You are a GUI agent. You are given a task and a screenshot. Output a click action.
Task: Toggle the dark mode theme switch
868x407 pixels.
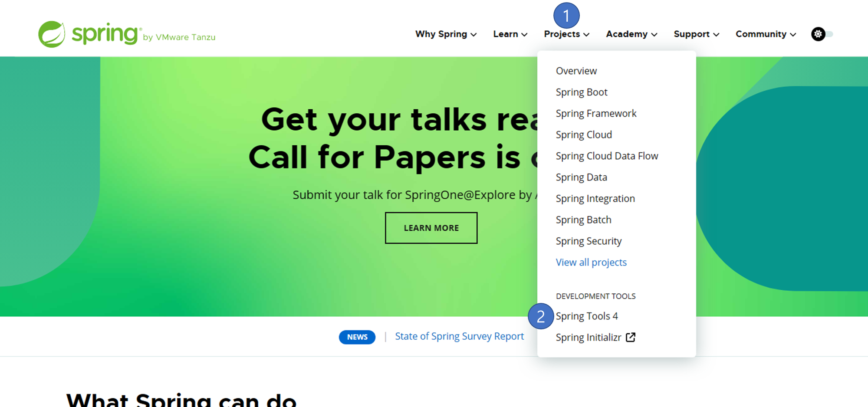pyautogui.click(x=822, y=34)
